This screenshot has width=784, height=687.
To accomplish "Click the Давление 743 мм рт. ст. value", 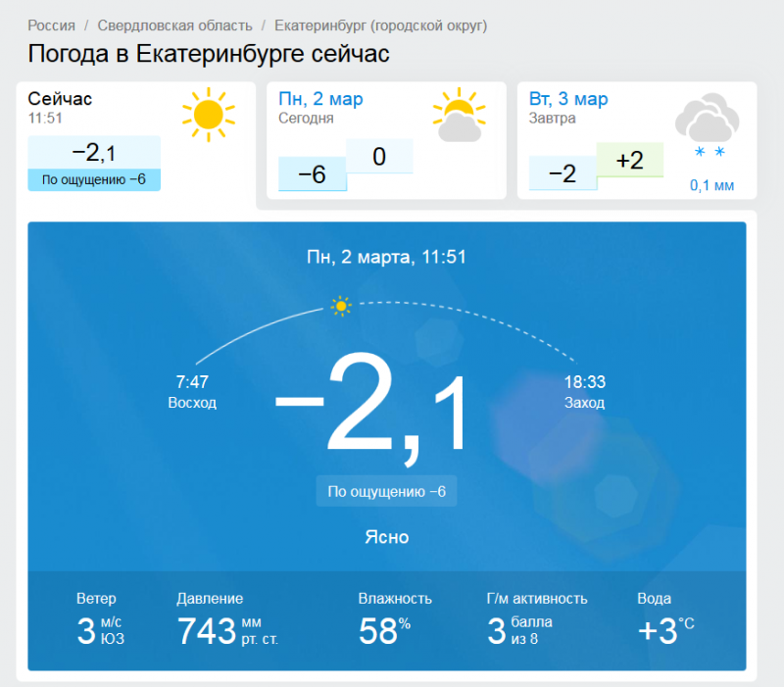I will click(x=227, y=619).
